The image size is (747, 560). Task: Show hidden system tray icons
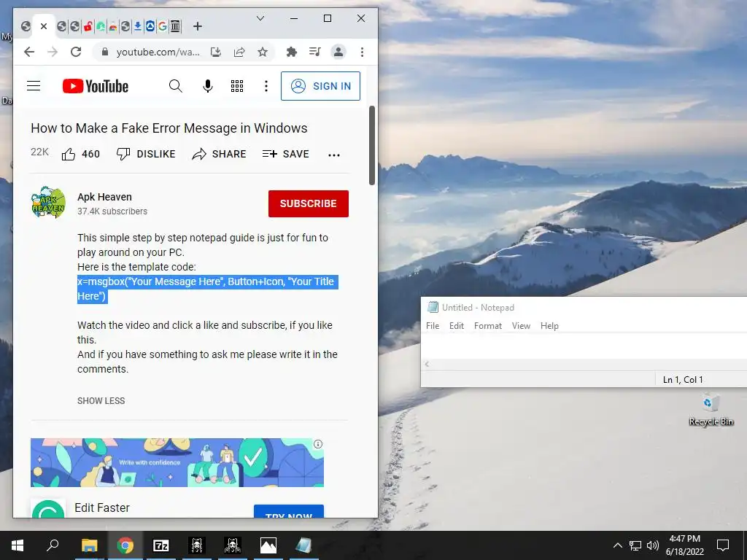point(617,545)
